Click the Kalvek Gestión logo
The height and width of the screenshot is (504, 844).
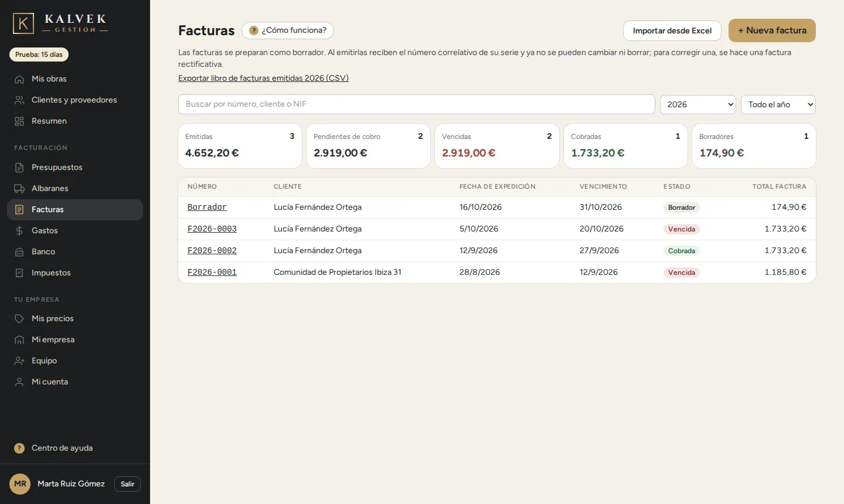click(x=60, y=23)
